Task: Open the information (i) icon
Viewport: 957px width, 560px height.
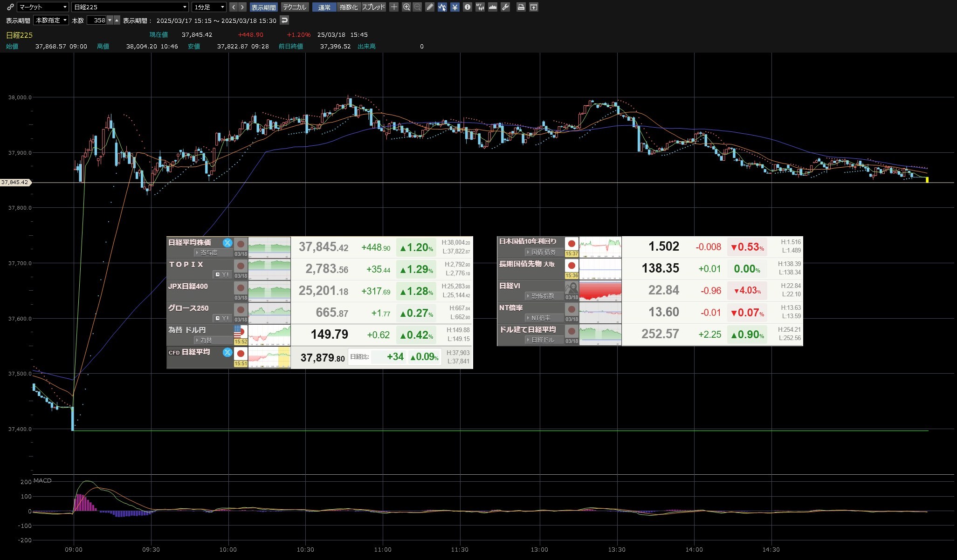Action: tap(467, 7)
